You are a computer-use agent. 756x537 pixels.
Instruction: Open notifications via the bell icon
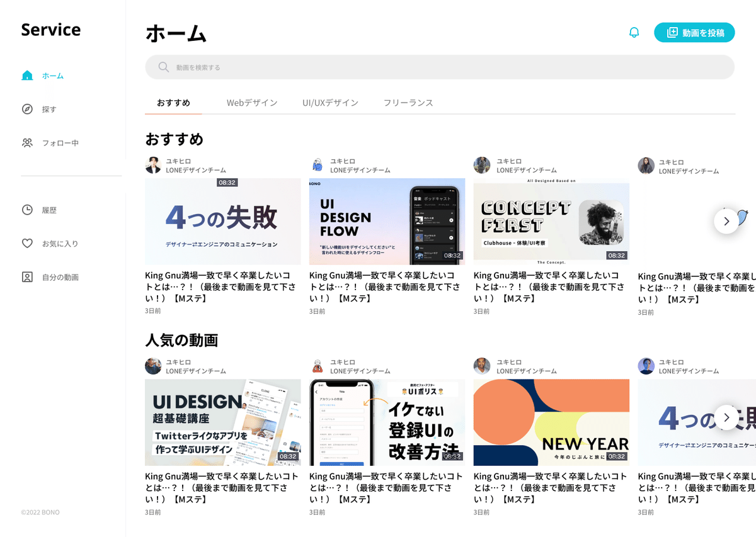[634, 33]
